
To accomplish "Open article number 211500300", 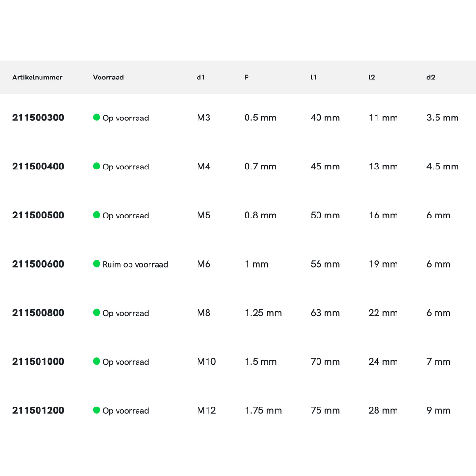I will pos(38,118).
